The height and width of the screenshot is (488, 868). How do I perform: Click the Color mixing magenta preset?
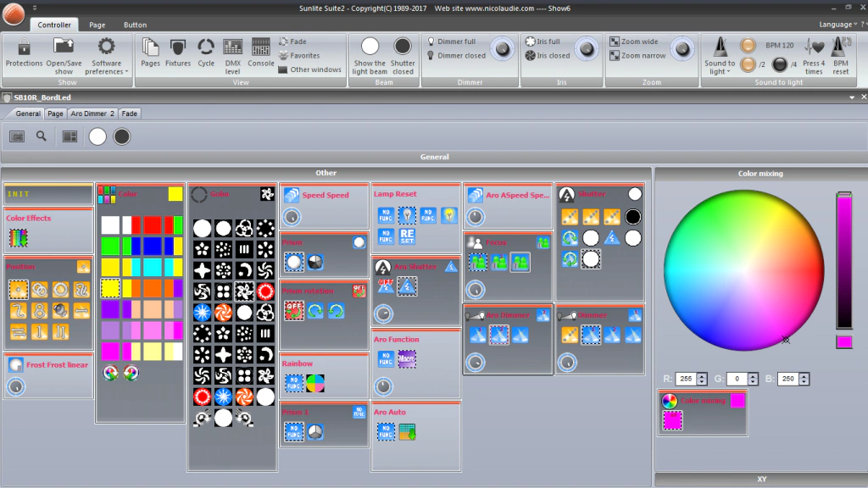[672, 420]
